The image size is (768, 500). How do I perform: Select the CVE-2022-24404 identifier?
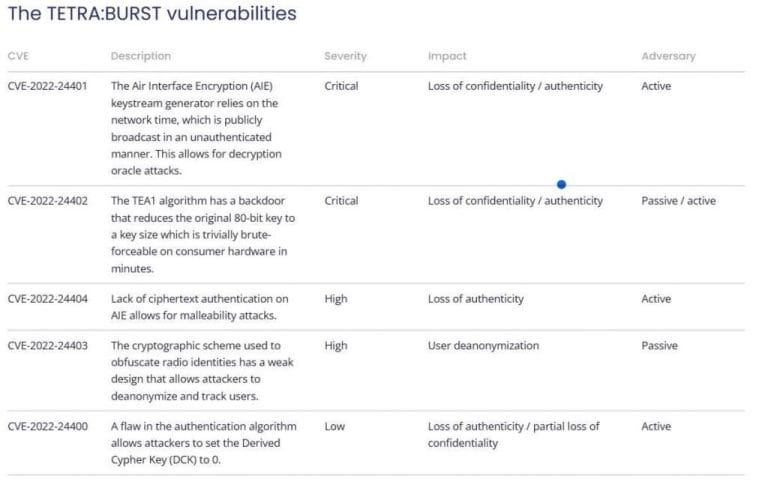[x=47, y=299]
